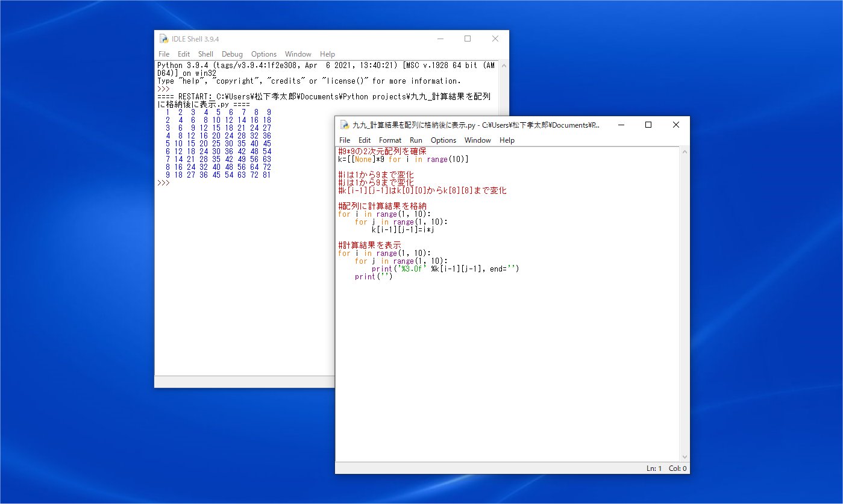843x504 pixels.
Task: Click the line 'k=[[None]*9 for i in range(10)]'
Action: tap(403, 160)
